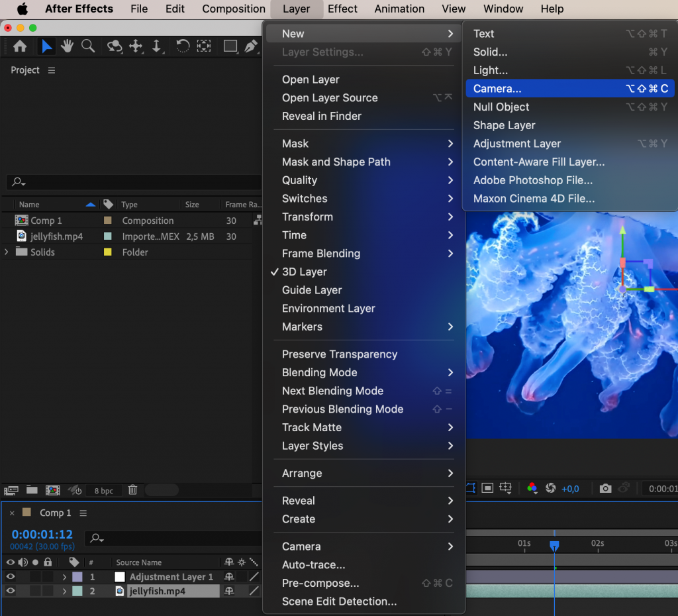Activate the Zoom tool
Image resolution: width=678 pixels, height=616 pixels.
pos(87,46)
